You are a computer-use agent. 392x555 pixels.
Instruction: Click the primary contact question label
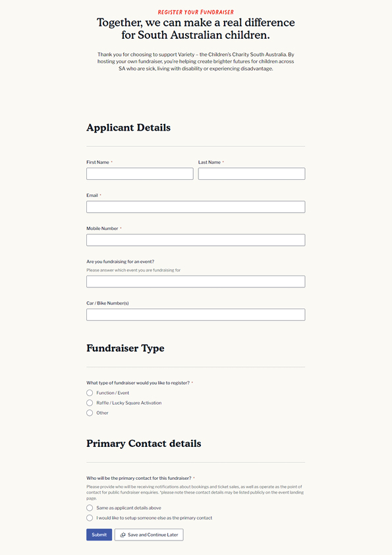[139, 478]
